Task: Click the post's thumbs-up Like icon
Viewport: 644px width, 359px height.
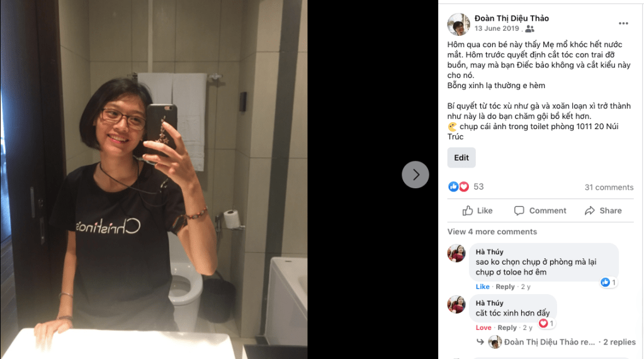Action: (x=467, y=211)
